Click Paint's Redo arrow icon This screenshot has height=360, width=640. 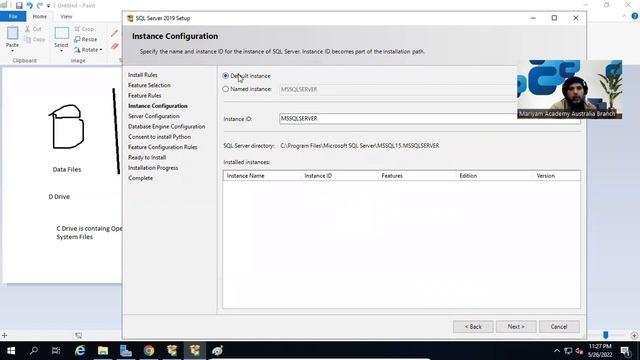point(40,5)
